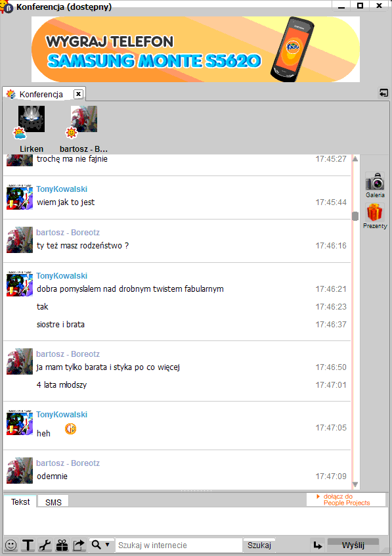Click the detach tab window icon
This screenshot has height=556, width=392.
[x=383, y=93]
